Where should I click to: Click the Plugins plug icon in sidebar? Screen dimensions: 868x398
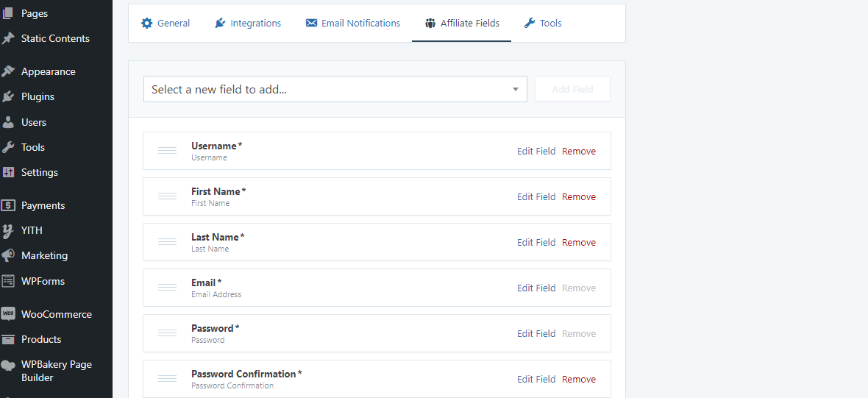click(9, 96)
